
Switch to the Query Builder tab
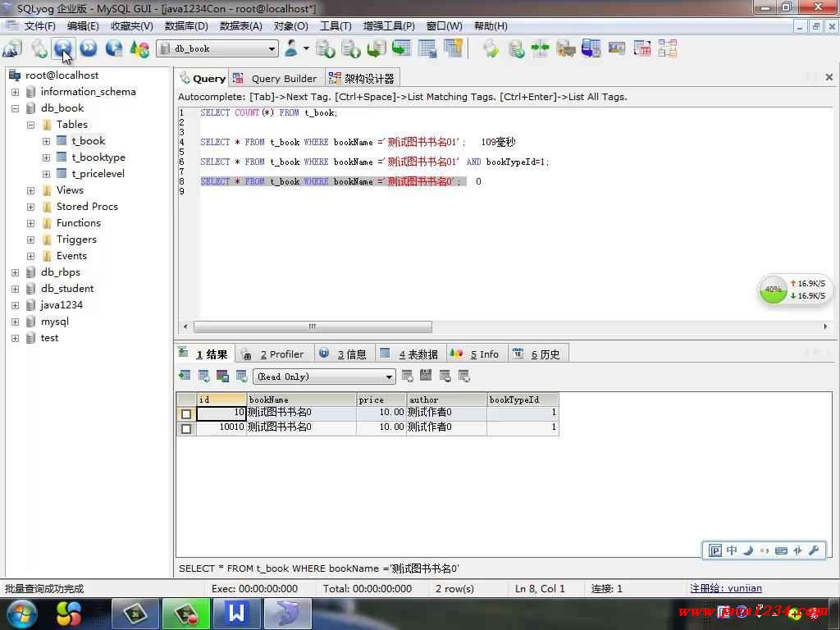[x=276, y=79]
